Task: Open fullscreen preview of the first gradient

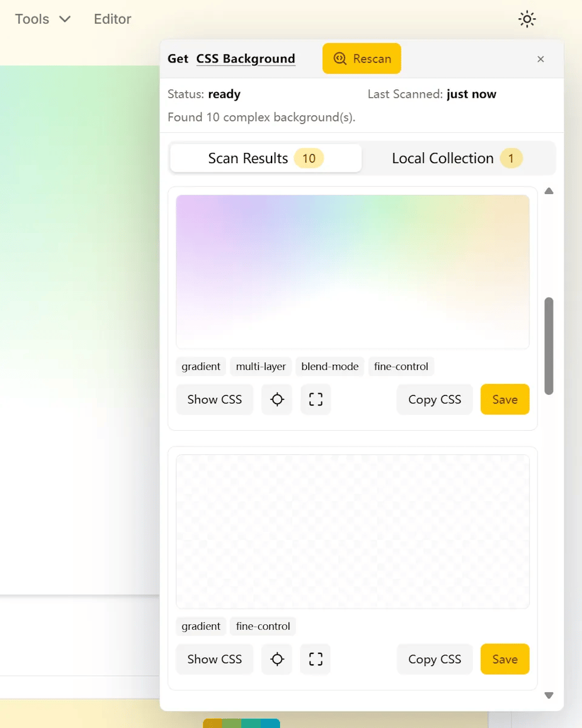Action: pyautogui.click(x=315, y=399)
